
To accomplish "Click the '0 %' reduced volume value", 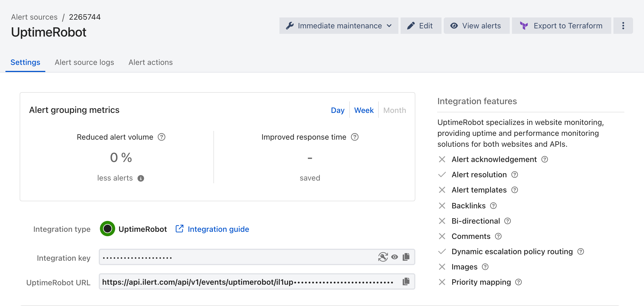I will point(121,158).
